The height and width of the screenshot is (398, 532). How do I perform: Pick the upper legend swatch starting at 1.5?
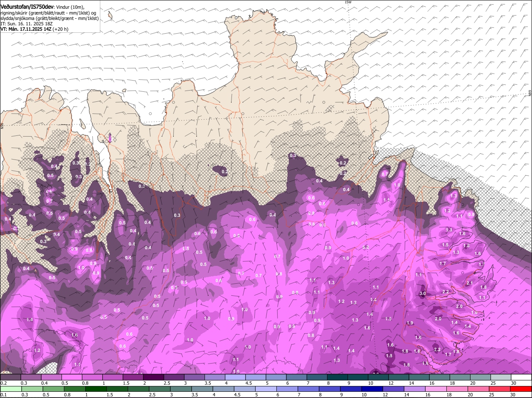click(x=133, y=377)
